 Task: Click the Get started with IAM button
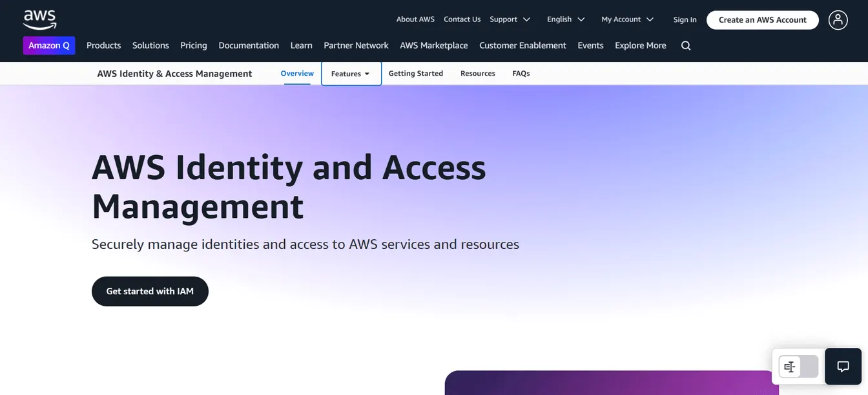pyautogui.click(x=150, y=292)
